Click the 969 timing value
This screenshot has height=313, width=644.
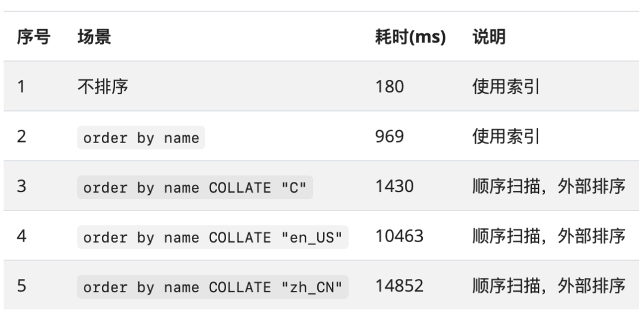tap(389, 137)
